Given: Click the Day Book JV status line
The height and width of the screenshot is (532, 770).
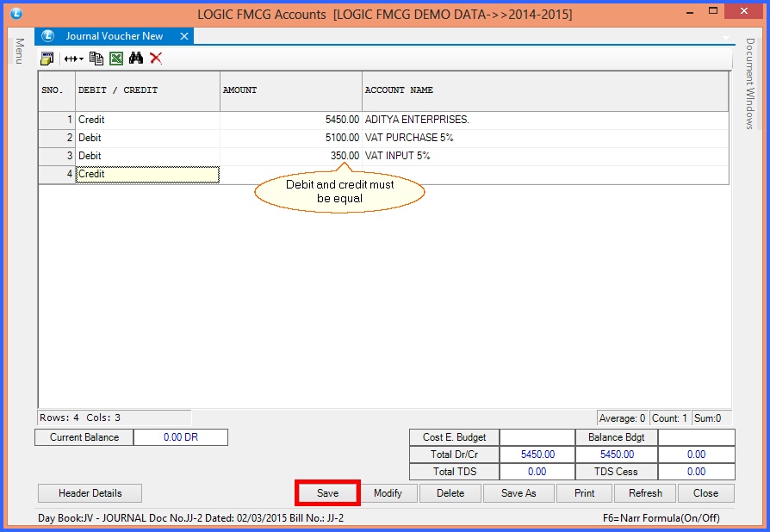Looking at the screenshot, I should [x=190, y=518].
